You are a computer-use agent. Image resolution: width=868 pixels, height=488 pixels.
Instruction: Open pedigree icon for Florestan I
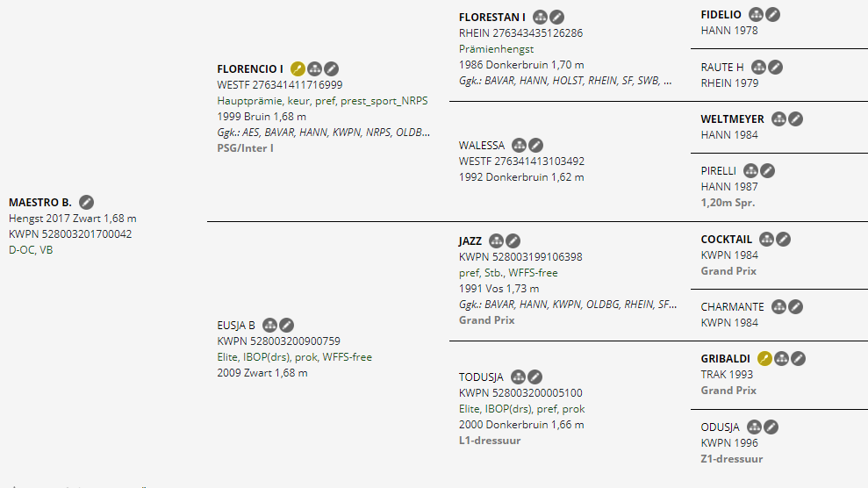(541, 17)
